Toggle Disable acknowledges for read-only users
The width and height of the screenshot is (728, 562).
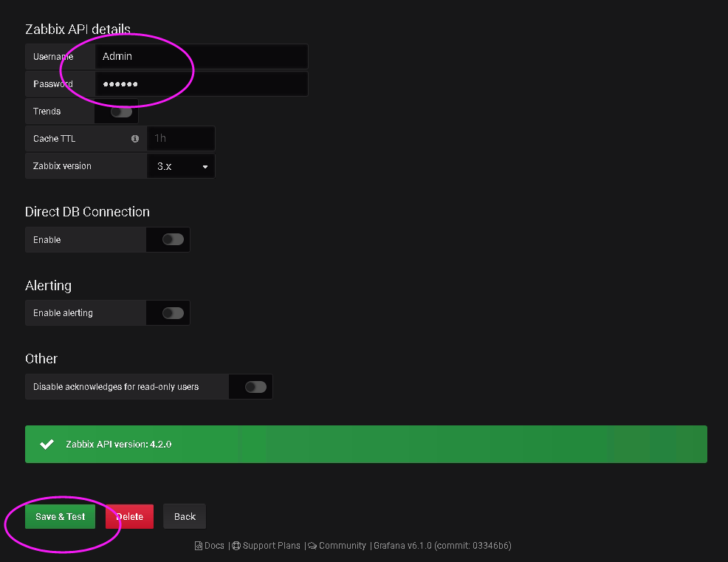pos(255,387)
